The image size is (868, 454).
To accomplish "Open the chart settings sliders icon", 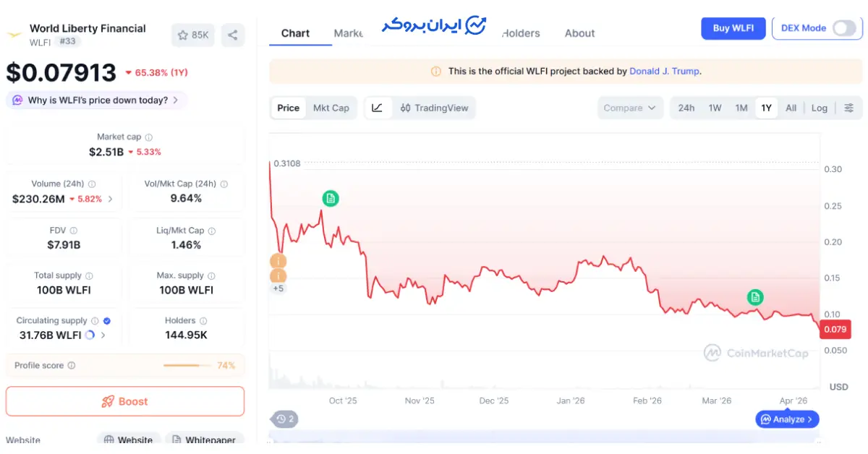I will (848, 108).
